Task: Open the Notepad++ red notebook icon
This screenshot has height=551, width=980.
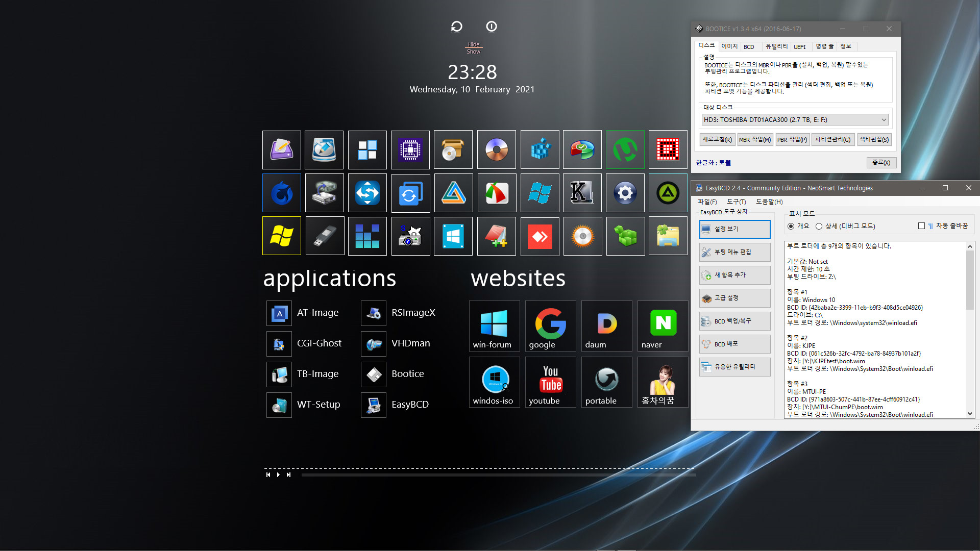Action: [x=497, y=236]
